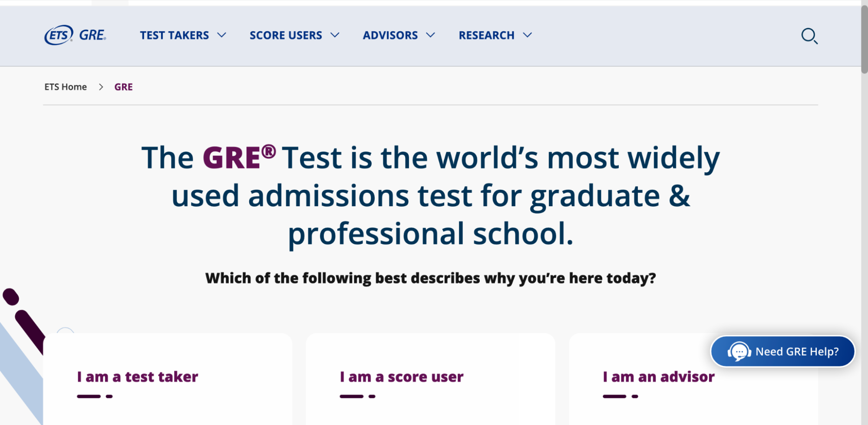
Task: Click the ETS oval logo
Action: click(x=59, y=35)
